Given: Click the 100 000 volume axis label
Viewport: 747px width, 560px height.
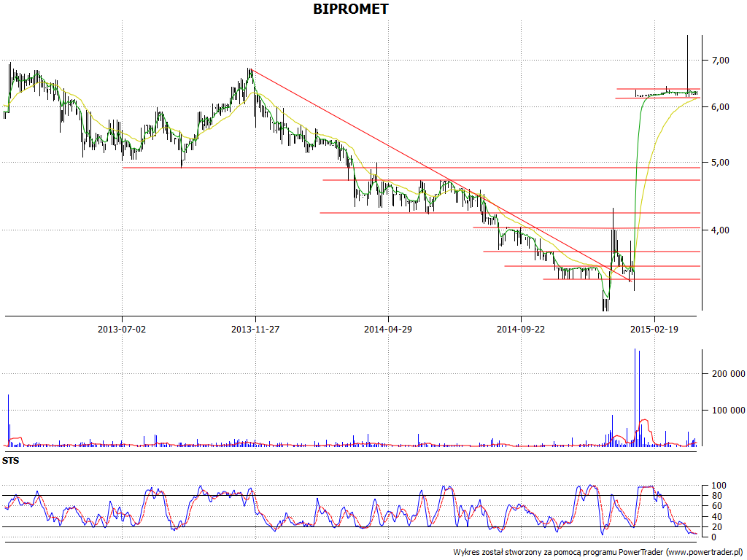Looking at the screenshot, I should [728, 410].
